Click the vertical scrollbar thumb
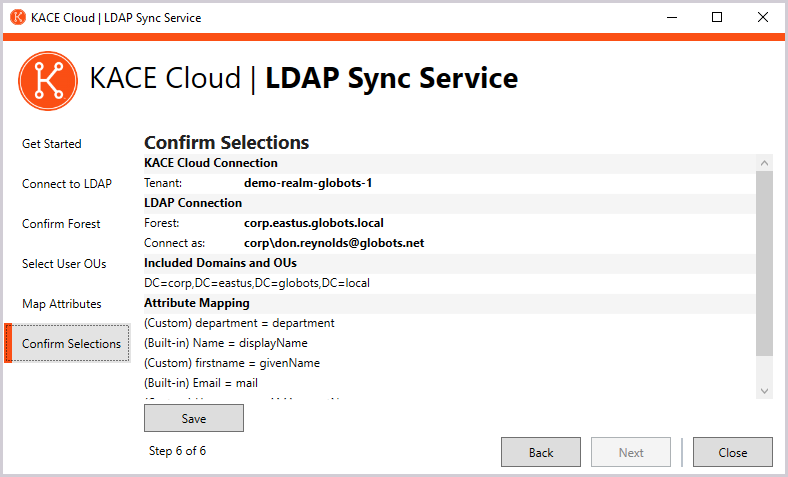788x477 pixels. click(x=765, y=263)
